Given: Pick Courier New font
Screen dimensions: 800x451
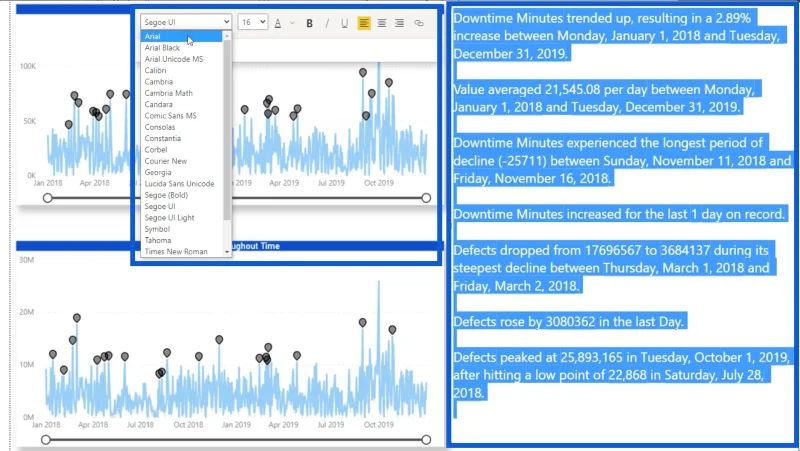Looking at the screenshot, I should click(181, 161).
